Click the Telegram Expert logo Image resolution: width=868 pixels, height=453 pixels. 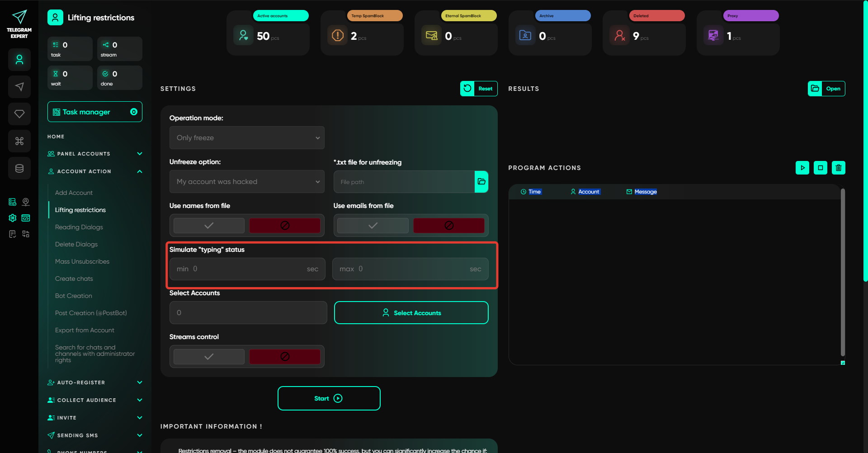(19, 24)
